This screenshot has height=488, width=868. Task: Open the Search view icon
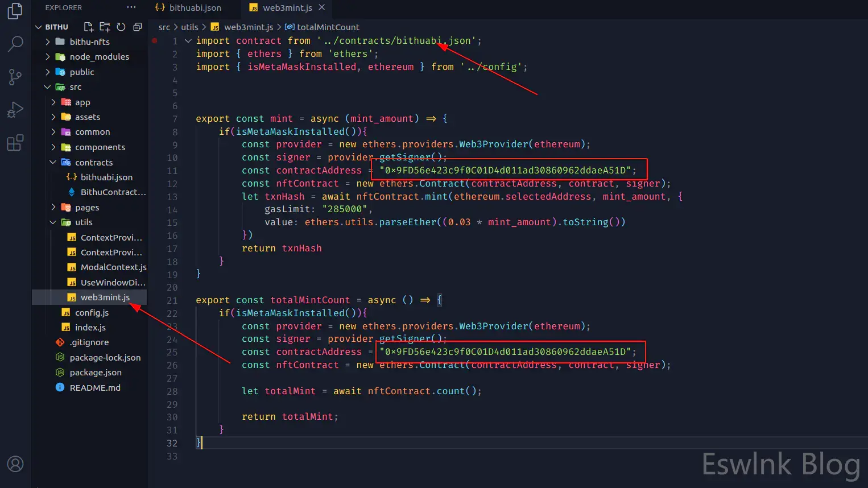15,44
